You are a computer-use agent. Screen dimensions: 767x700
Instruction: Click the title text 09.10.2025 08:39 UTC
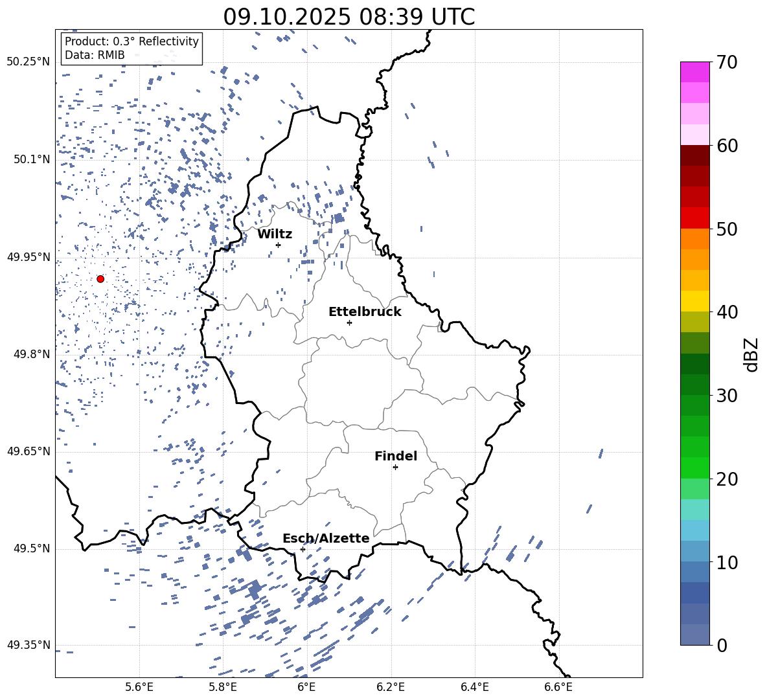click(349, 17)
